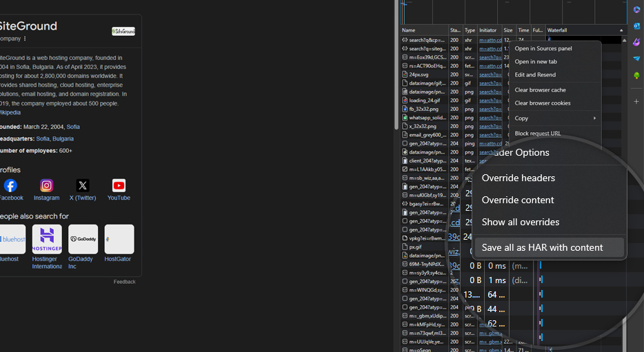
Task: Click the icon beside x_32x32.png request
Action: [x=405, y=126]
